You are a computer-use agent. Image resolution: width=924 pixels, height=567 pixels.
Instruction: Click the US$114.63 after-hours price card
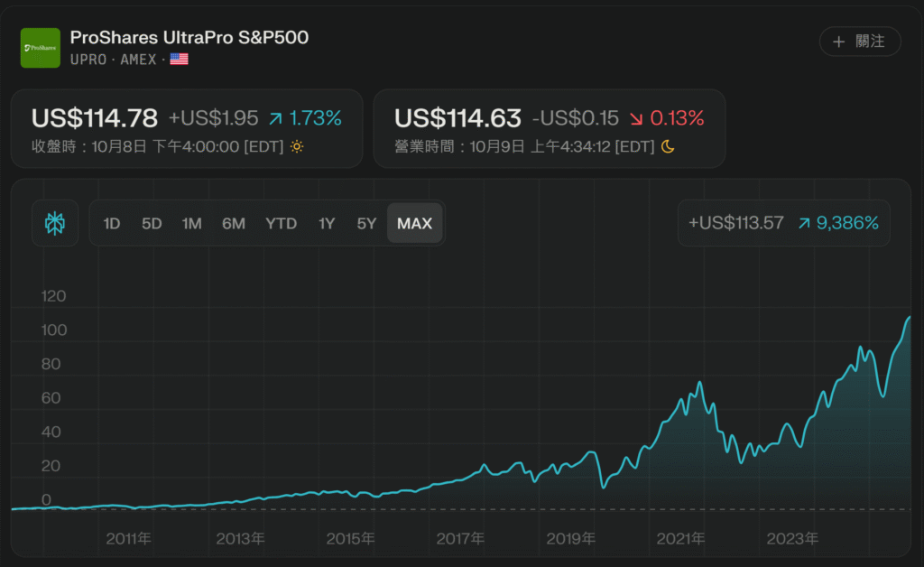click(x=549, y=128)
